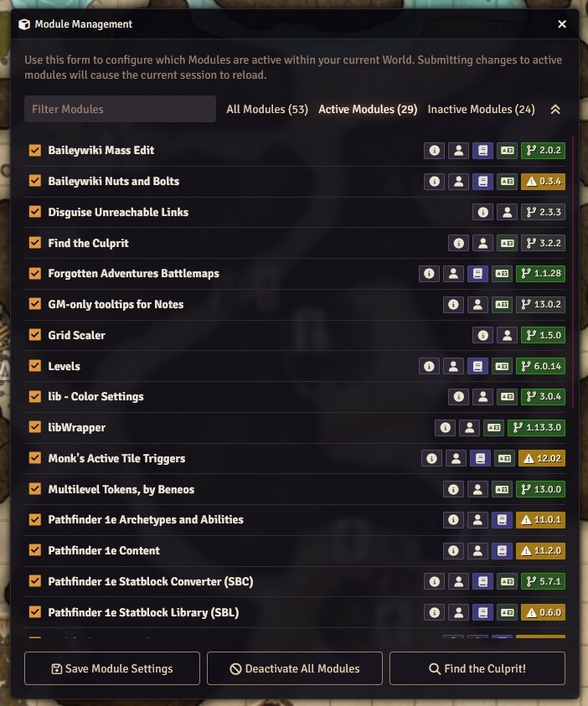The height and width of the screenshot is (706, 588).
Task: Click version 2.0.2 badge for Mass Edit
Action: (543, 151)
